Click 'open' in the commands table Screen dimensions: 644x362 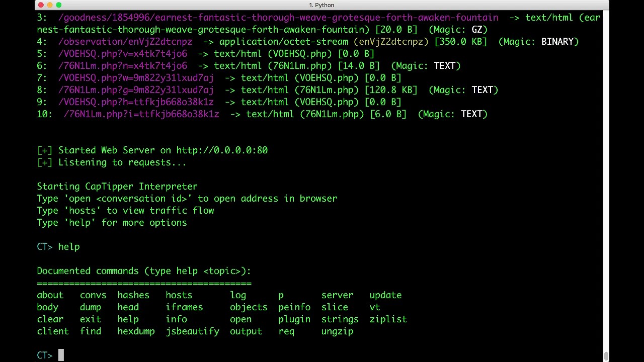pyautogui.click(x=240, y=319)
